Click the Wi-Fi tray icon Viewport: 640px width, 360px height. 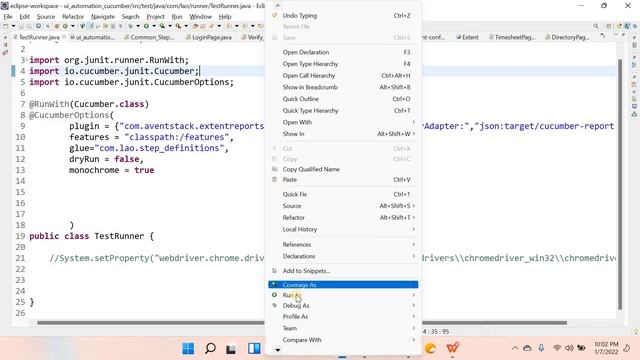coord(557,348)
